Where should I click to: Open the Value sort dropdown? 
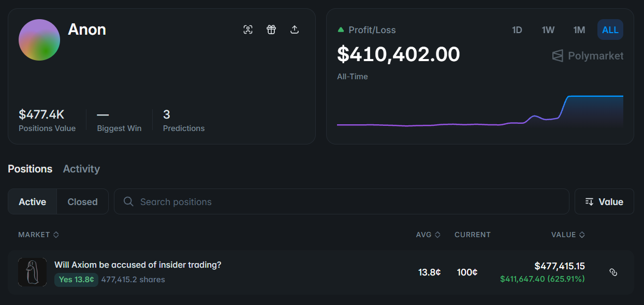604,201
